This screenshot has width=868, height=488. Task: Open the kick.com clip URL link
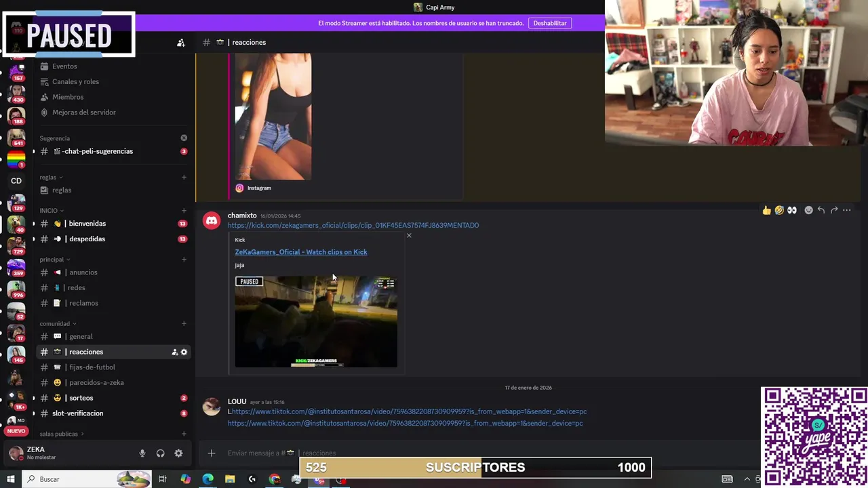[x=353, y=225]
